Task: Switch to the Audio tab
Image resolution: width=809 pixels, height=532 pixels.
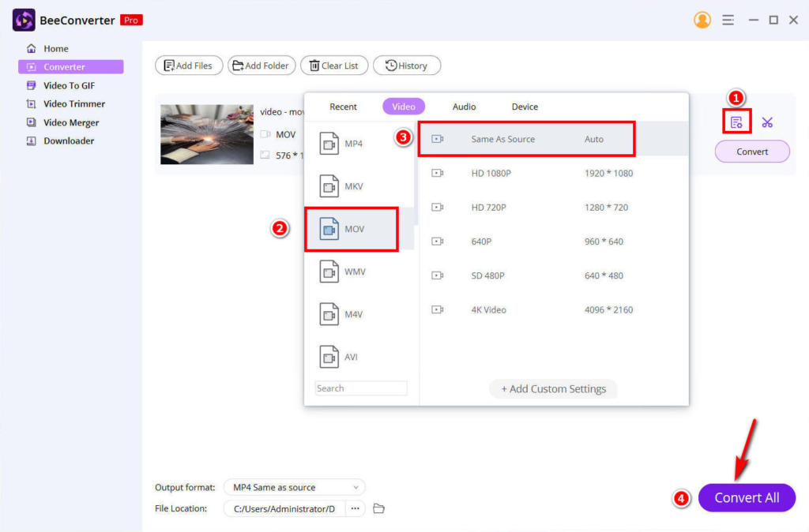Action: tap(464, 107)
